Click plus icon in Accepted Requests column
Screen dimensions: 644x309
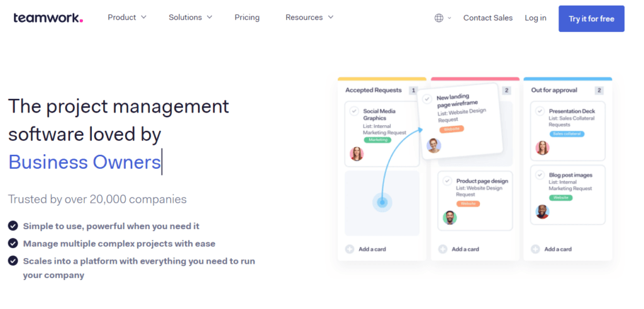(x=350, y=249)
